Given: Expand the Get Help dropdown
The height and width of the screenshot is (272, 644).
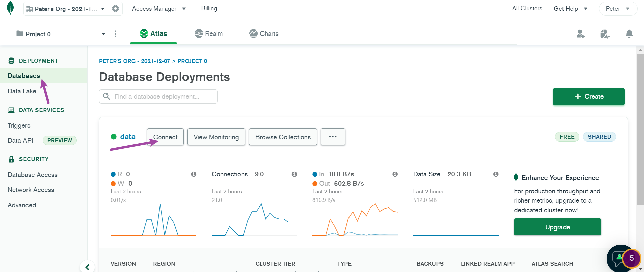Looking at the screenshot, I should (x=571, y=9).
